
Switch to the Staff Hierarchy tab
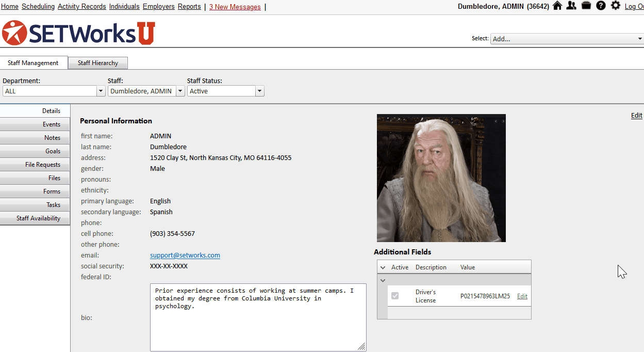pos(98,63)
